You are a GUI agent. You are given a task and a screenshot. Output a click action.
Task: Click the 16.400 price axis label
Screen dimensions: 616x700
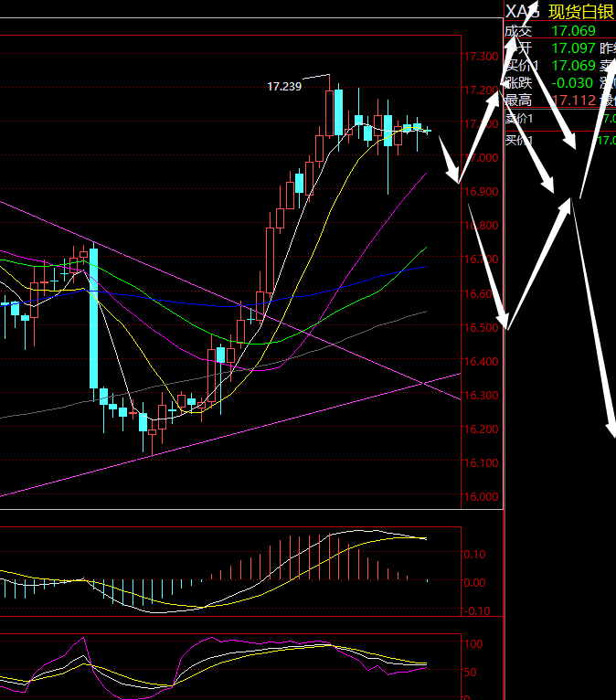tap(482, 362)
